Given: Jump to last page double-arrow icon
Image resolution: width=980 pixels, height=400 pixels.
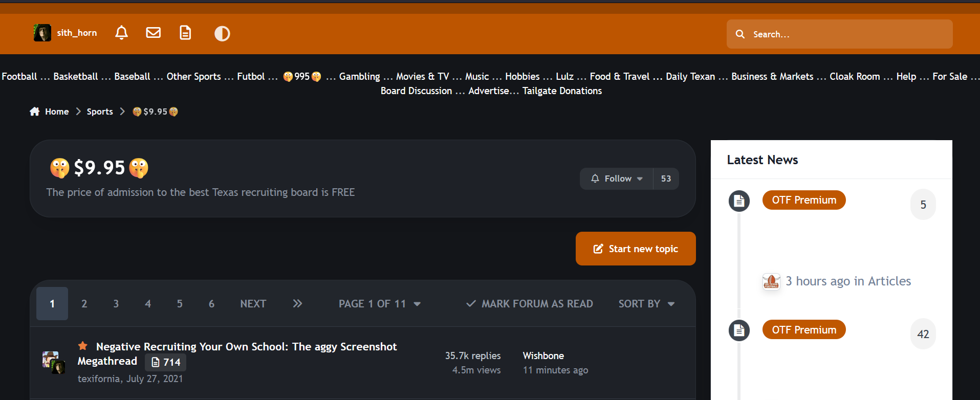Looking at the screenshot, I should pyautogui.click(x=297, y=304).
